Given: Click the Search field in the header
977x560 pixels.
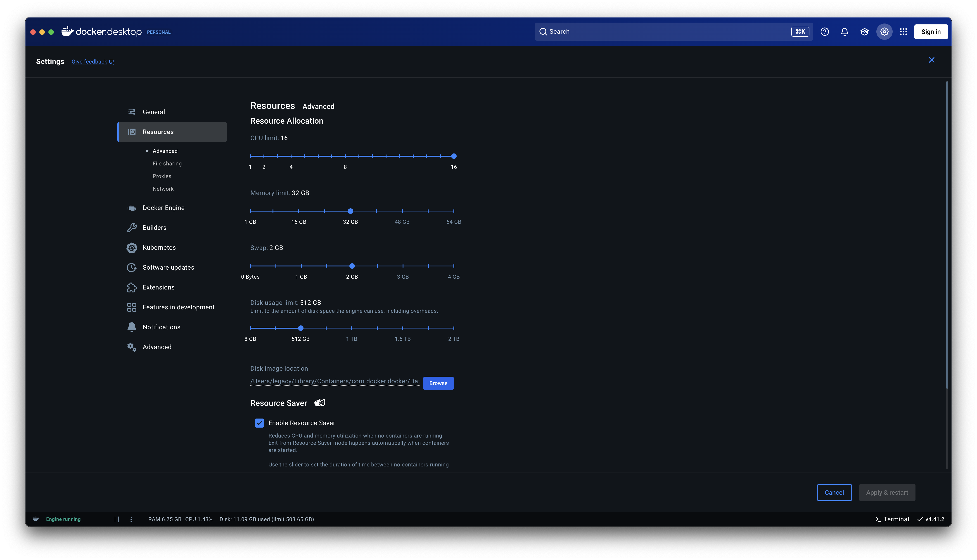Looking at the screenshot, I should coord(666,32).
